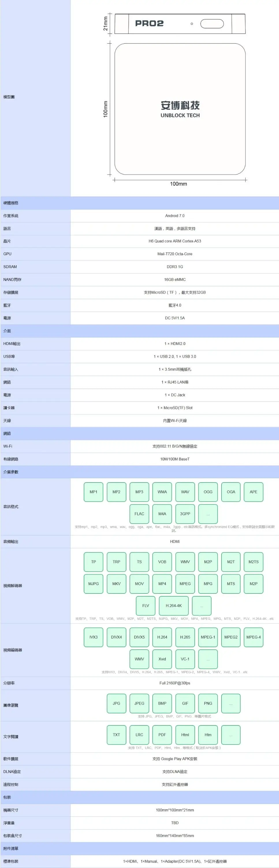
Task: Click the UNBLOCK TECH logo on device
Action: pyautogui.click(x=180, y=109)
